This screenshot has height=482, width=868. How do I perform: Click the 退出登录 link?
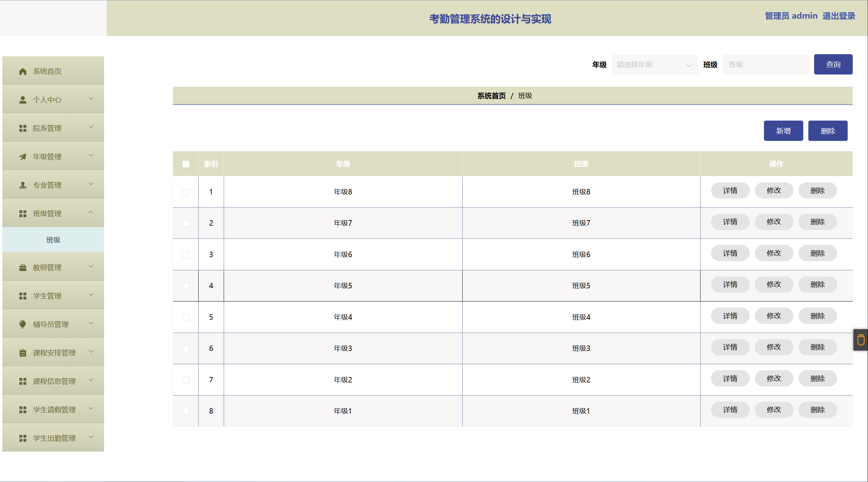(x=839, y=16)
